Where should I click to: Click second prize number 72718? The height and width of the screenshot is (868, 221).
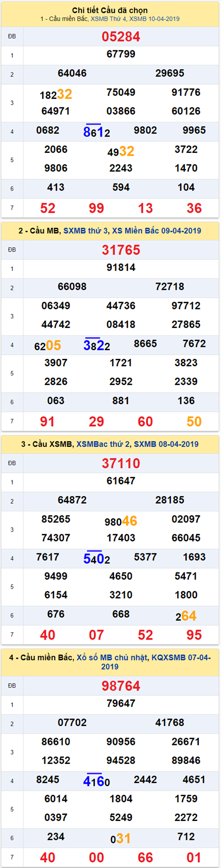tap(170, 287)
